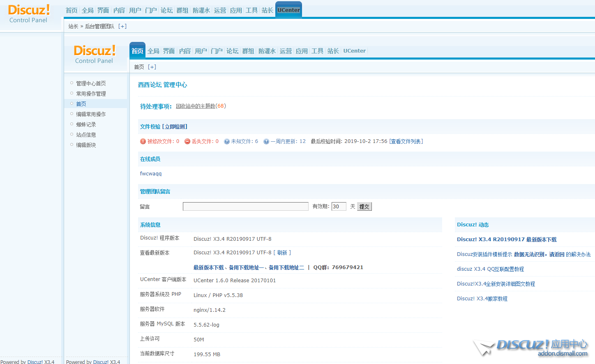Image resolution: width=595 pixels, height=364 pixels.
Task: Select 编辑版块 in the left sidebar
Action: coord(86,145)
